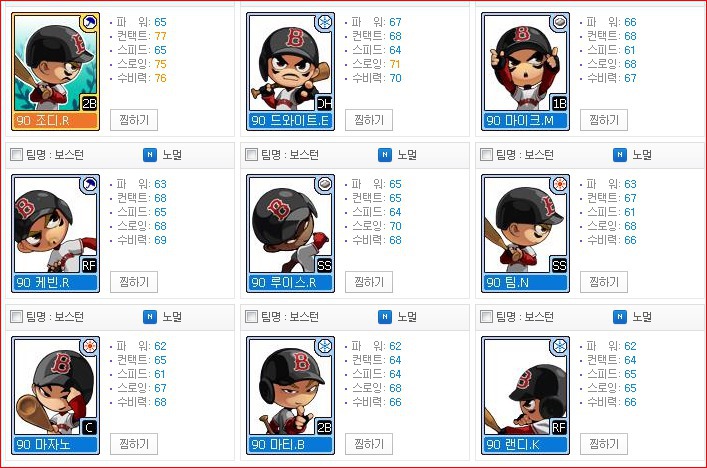Click the DH position badge on 드와이트.E card

[x=324, y=103]
